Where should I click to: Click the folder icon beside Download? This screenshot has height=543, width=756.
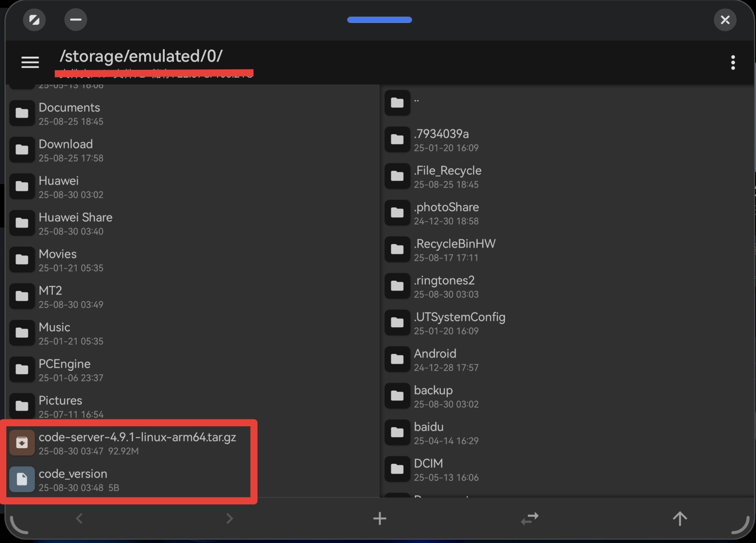(22, 150)
